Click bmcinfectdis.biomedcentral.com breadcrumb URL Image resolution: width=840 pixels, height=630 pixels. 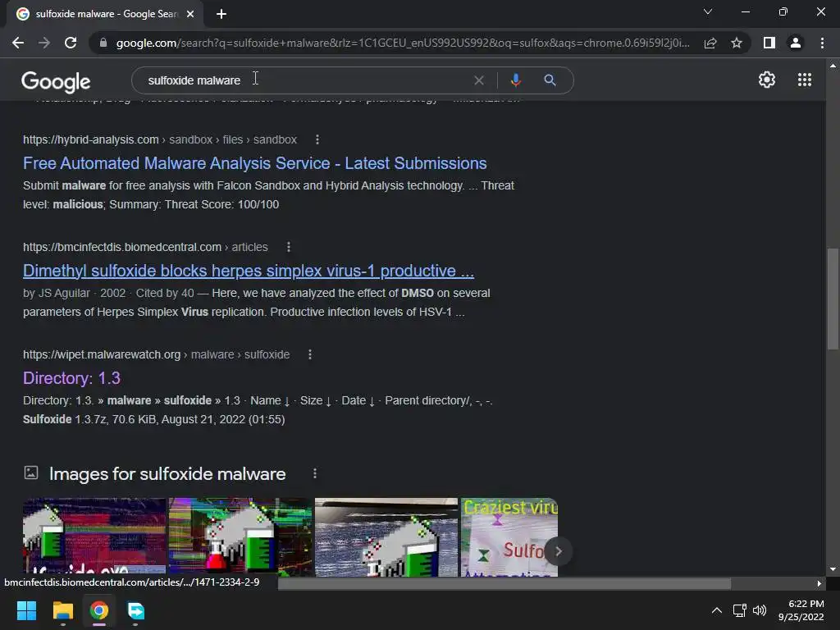pyautogui.click(x=145, y=247)
